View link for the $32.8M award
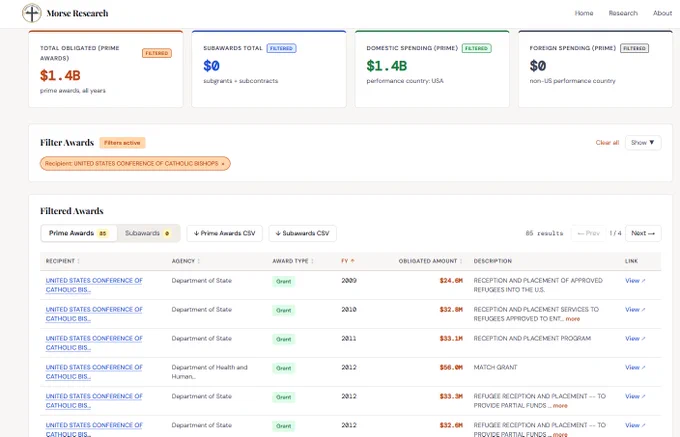Viewport: 680px width, 437px height. click(x=635, y=310)
